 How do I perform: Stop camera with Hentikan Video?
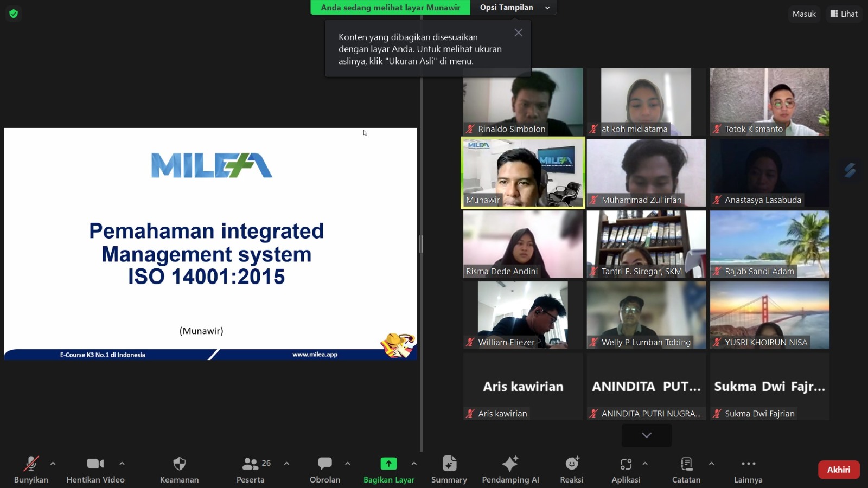click(95, 470)
